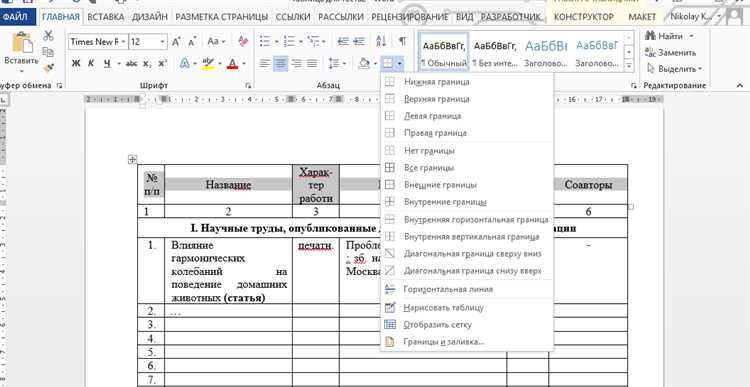Viewport: 750px width, 387px height.
Task: Open the text highlight color picker arrow
Action: (220, 63)
